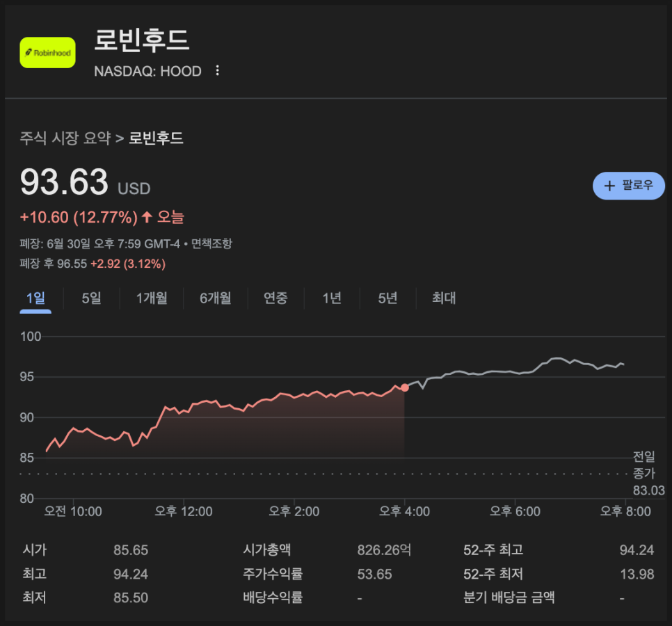
Task: Click the NASDAQ: HOOD ticker text
Action: (x=148, y=71)
